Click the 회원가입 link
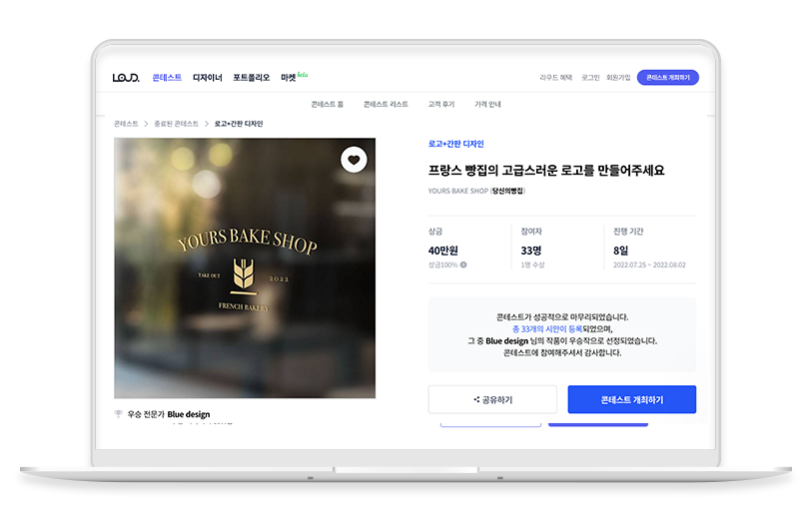 (618, 78)
